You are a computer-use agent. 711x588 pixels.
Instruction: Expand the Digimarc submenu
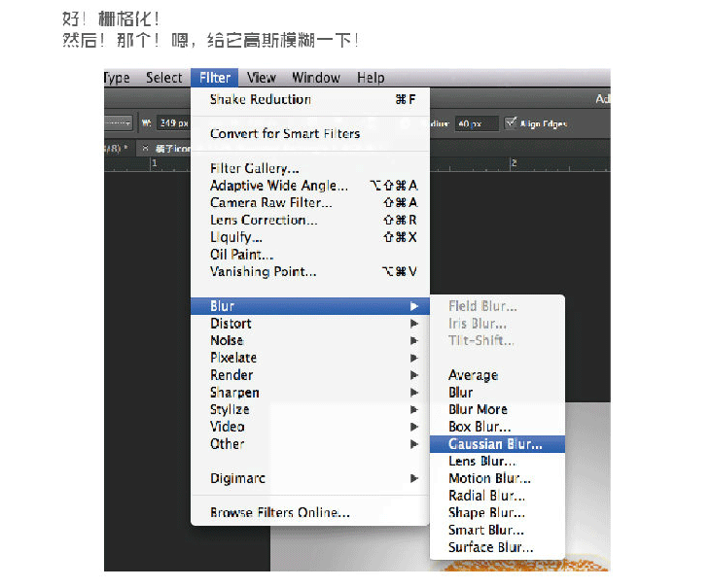(x=310, y=478)
